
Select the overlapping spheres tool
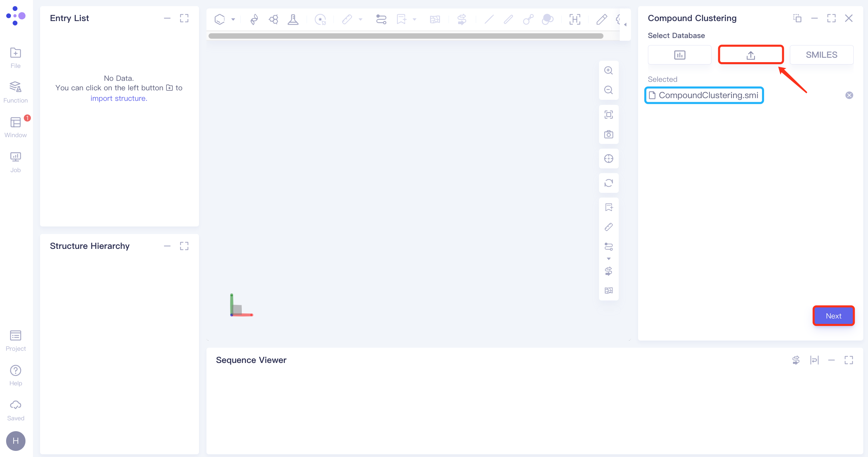[547, 19]
